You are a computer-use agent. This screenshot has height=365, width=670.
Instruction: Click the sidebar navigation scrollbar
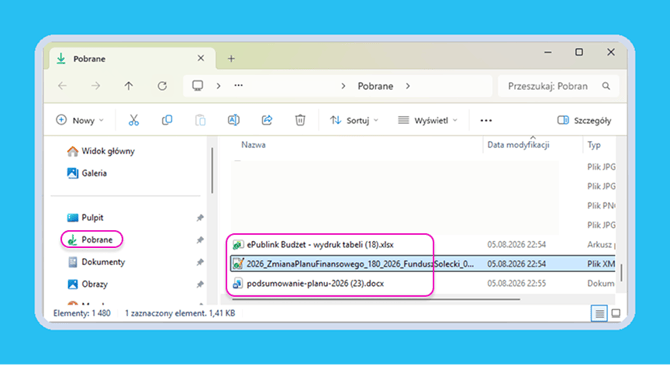coord(212,170)
